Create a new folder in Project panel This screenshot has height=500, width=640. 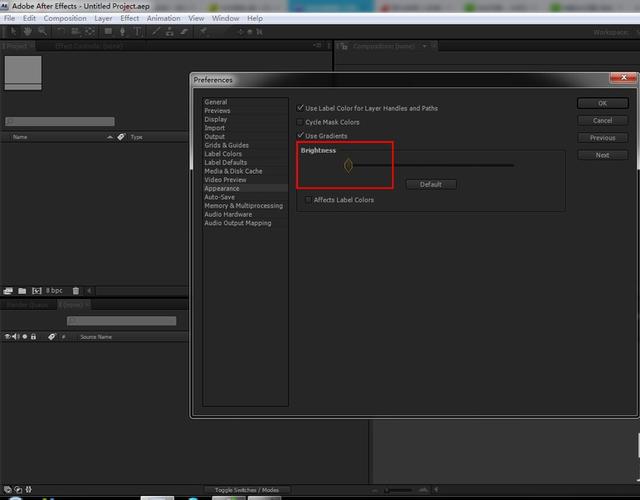(22, 291)
